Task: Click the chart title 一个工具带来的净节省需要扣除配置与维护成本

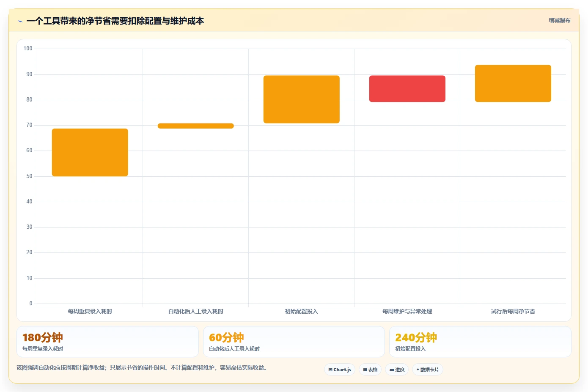Action: (x=115, y=21)
